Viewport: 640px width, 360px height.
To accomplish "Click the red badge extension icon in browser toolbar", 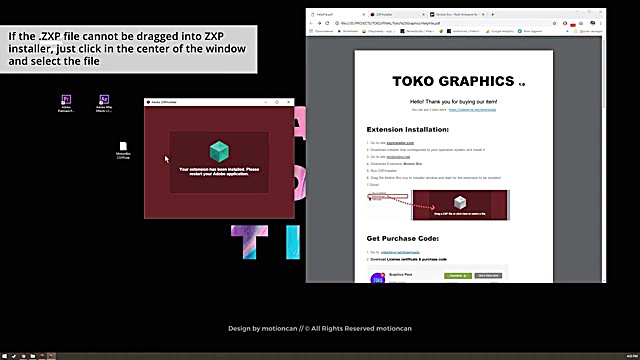I will click(x=573, y=25).
